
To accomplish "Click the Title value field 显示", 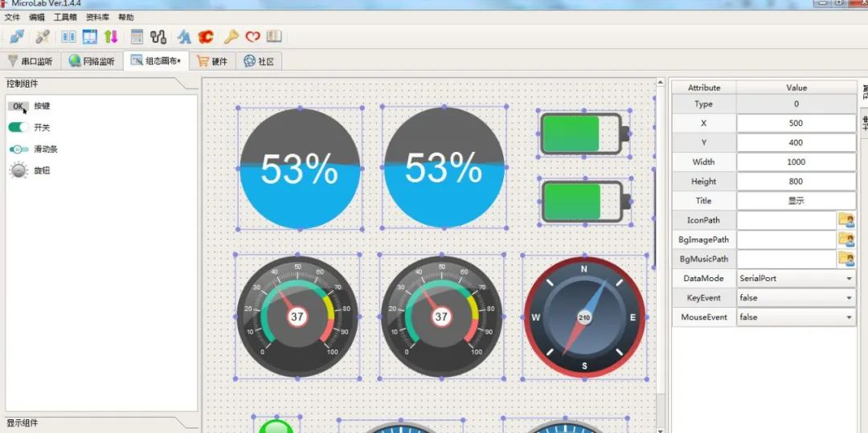I will pyautogui.click(x=796, y=201).
